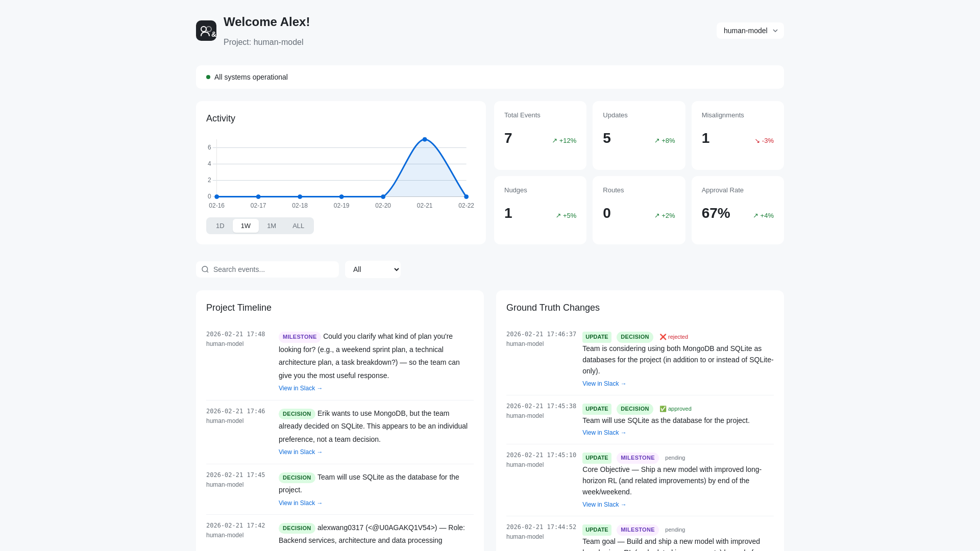Viewport: 980px width, 551px height.
Task: Click the 02-16 data point on Activity chart
Action: (217, 196)
